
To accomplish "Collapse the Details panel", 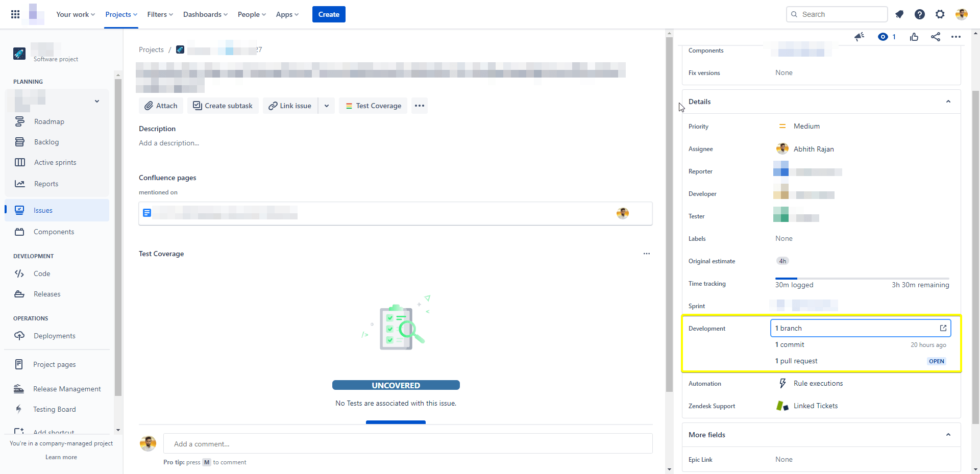I will click(x=948, y=102).
